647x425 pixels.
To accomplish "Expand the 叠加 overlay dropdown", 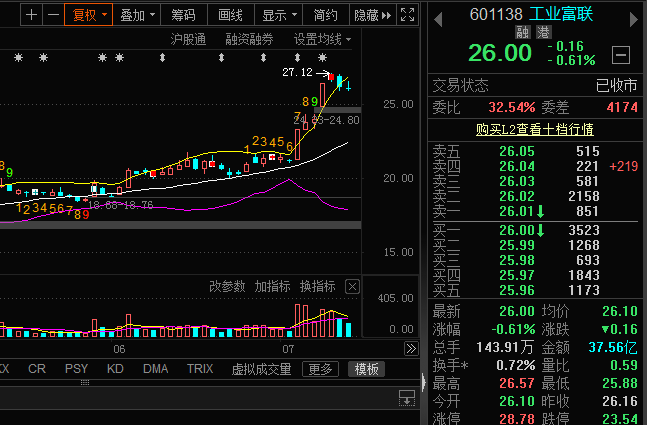I will [x=133, y=15].
